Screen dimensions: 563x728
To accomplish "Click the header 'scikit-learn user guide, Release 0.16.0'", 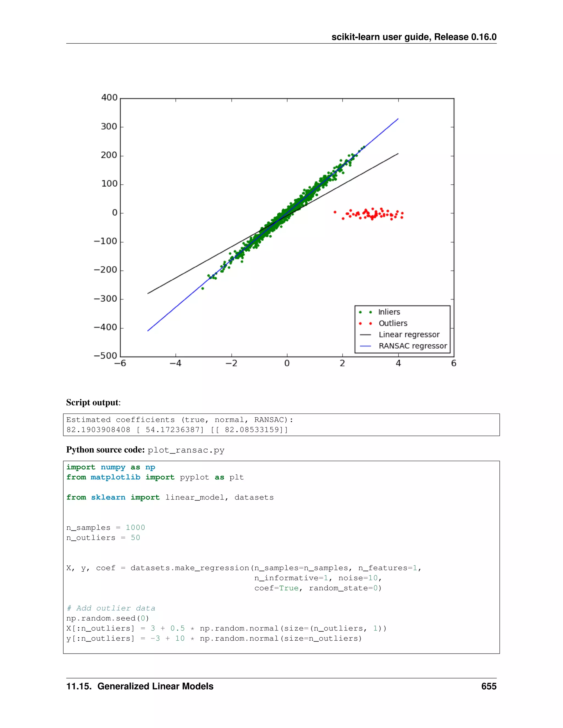I will point(414,37).
